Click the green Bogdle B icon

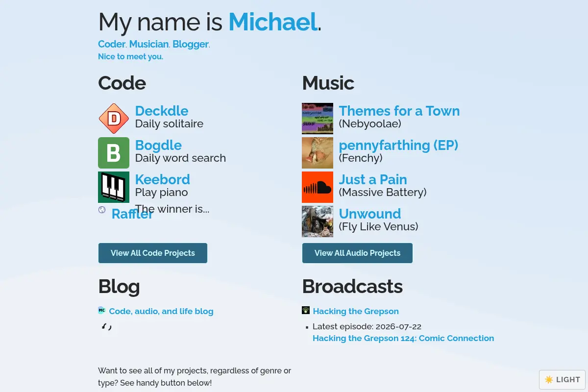pyautogui.click(x=114, y=153)
